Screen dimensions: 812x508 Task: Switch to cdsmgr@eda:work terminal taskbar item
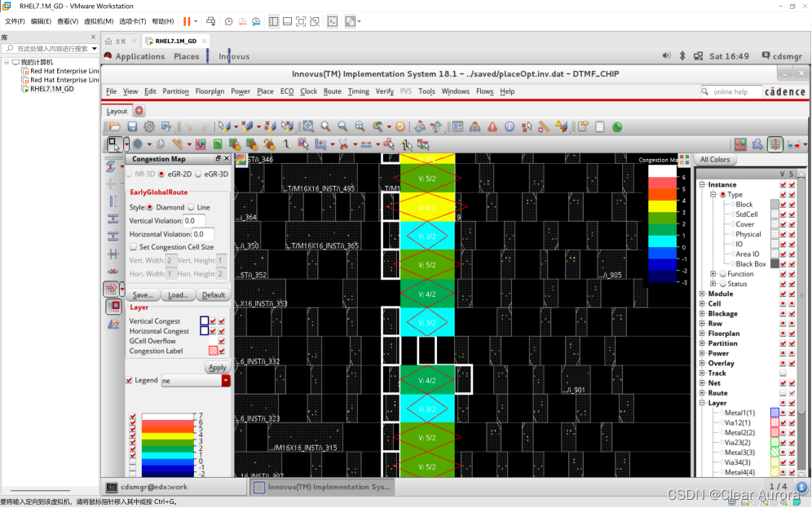[x=174, y=488]
